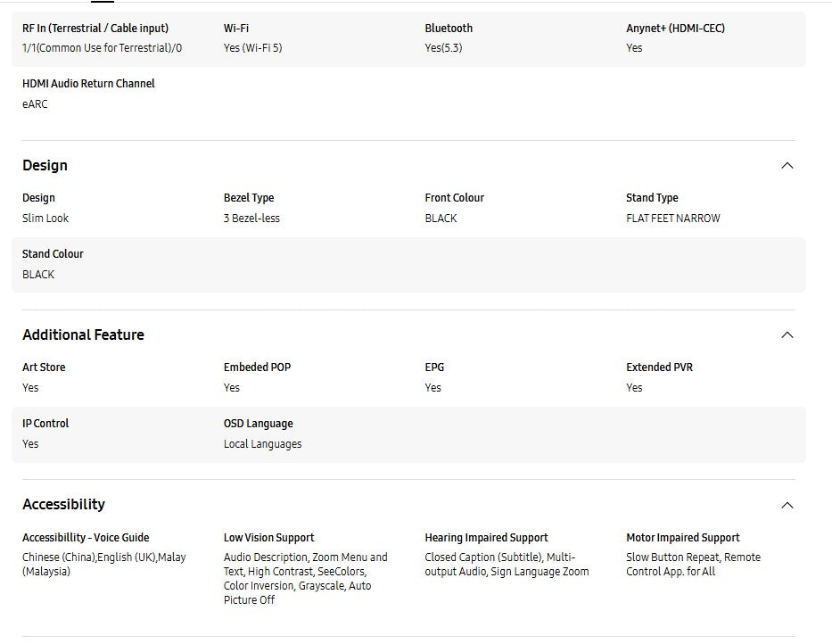Select the FLAT FEET NARROW stand type value

pos(672,219)
